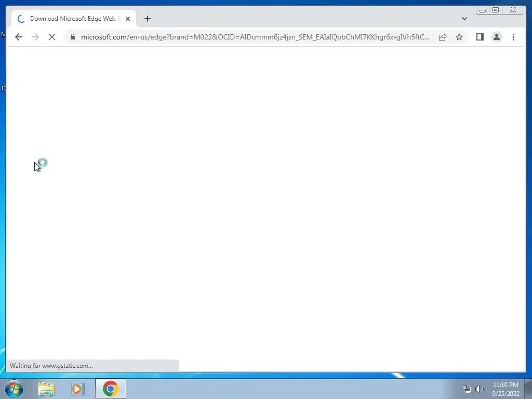Open the Chrome side panel

pos(480,37)
